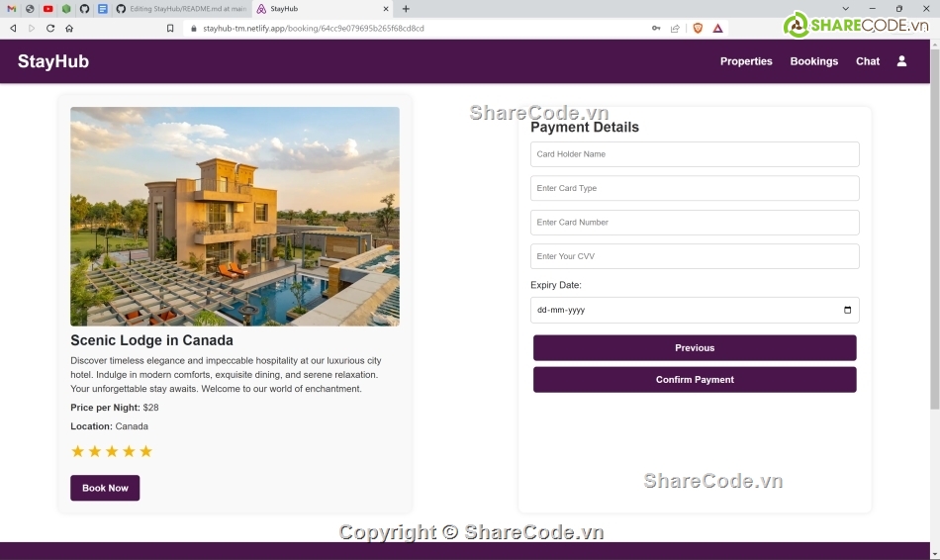Open Brave Shields lion icon
Image resolution: width=940 pixels, height=560 pixels.
pos(698,28)
